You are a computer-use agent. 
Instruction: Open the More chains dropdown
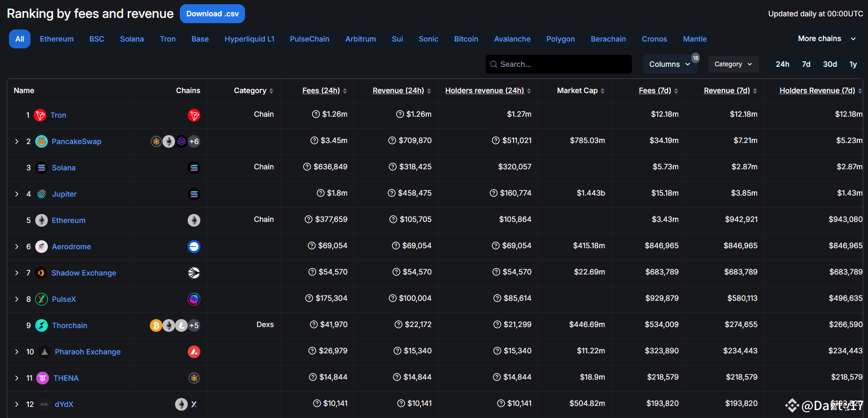coord(827,39)
